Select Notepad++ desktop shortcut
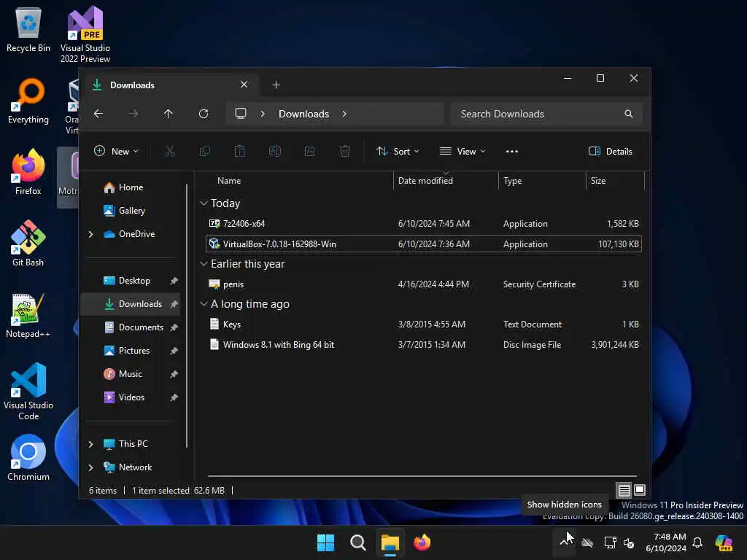This screenshot has width=747, height=560. 28,315
